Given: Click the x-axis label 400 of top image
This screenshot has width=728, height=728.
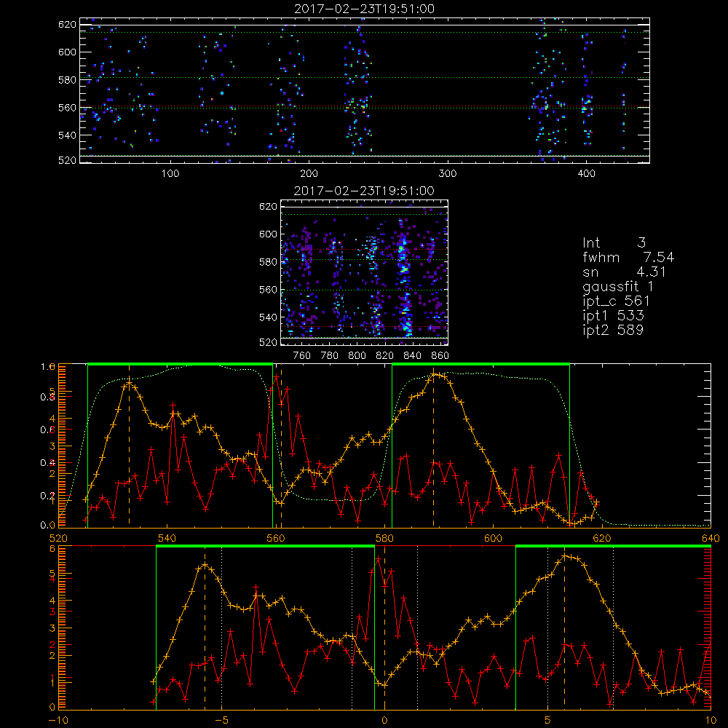Looking at the screenshot, I should click(x=586, y=174).
